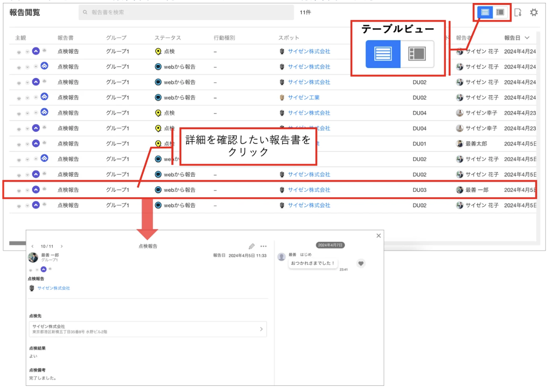Open the three-dot more options menu
555x392 pixels.
pos(263,246)
